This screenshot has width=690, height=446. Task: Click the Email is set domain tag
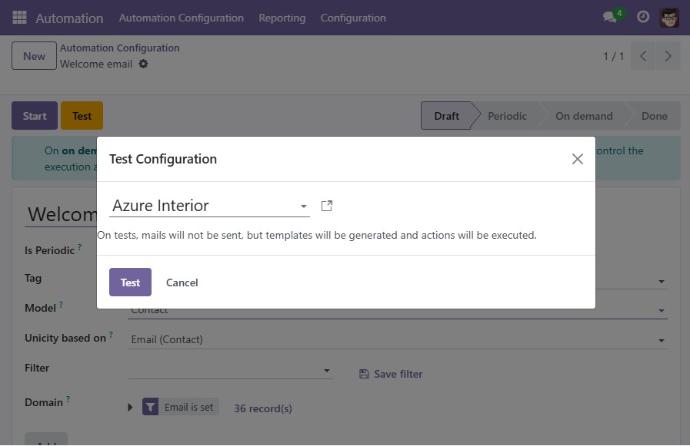[x=180, y=407]
